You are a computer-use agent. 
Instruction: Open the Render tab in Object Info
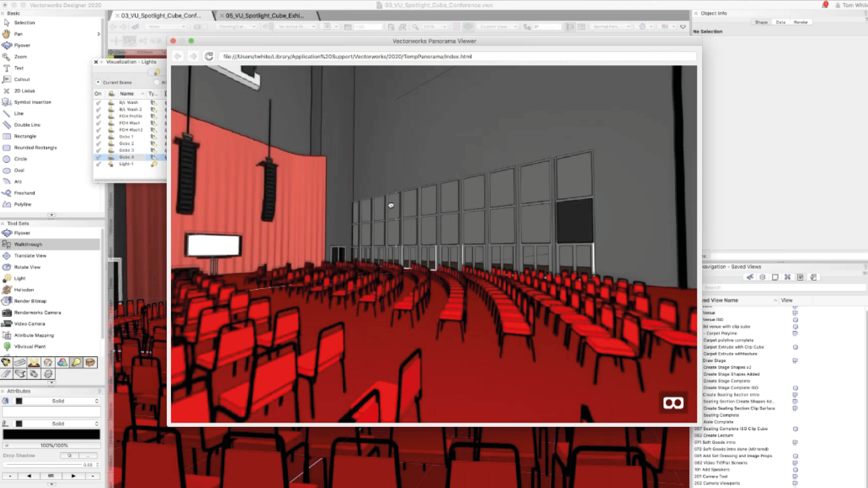[801, 22]
